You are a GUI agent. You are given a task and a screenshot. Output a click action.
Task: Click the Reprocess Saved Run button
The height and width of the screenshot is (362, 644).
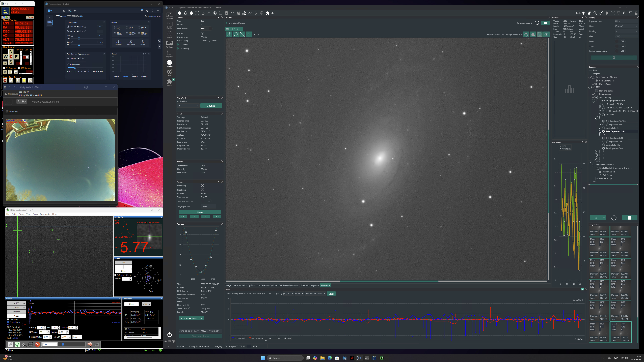(x=191, y=318)
